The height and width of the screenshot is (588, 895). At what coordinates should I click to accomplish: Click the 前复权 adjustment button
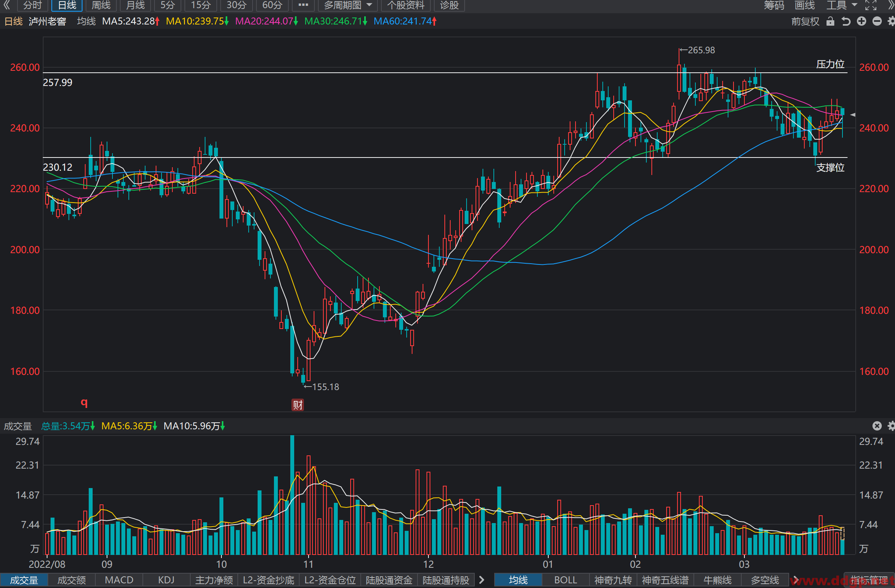point(805,21)
